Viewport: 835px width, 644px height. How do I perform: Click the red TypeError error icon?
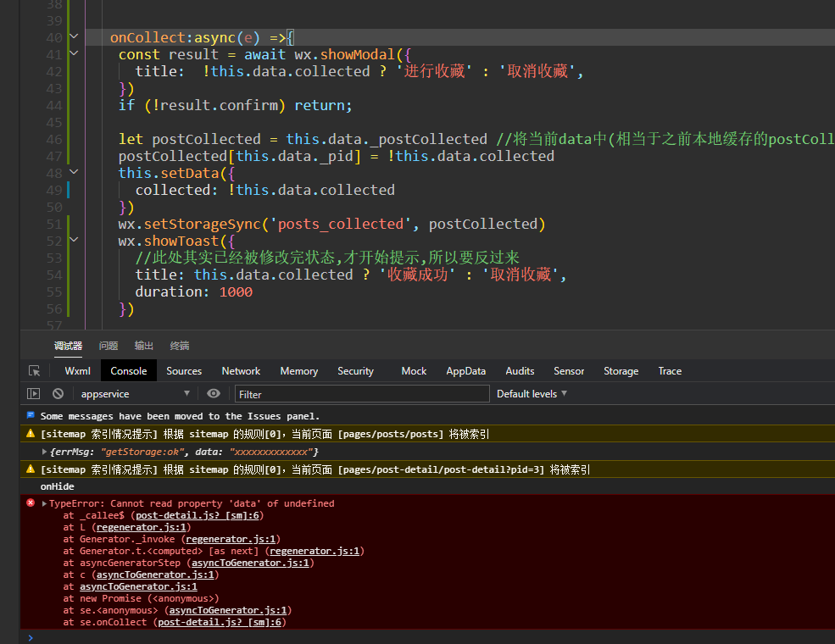[31, 503]
